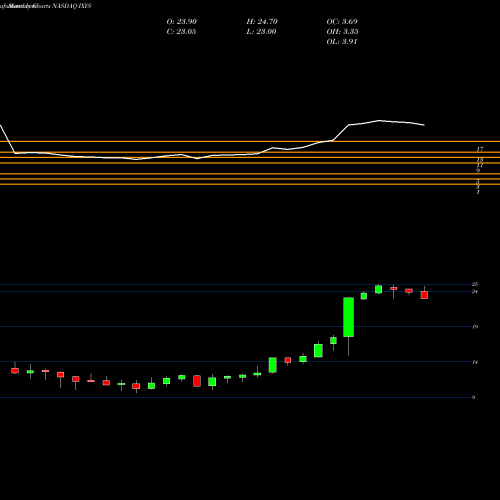Select the tallest green candlestick
The height and width of the screenshot is (500, 500).
pyautogui.click(x=349, y=317)
